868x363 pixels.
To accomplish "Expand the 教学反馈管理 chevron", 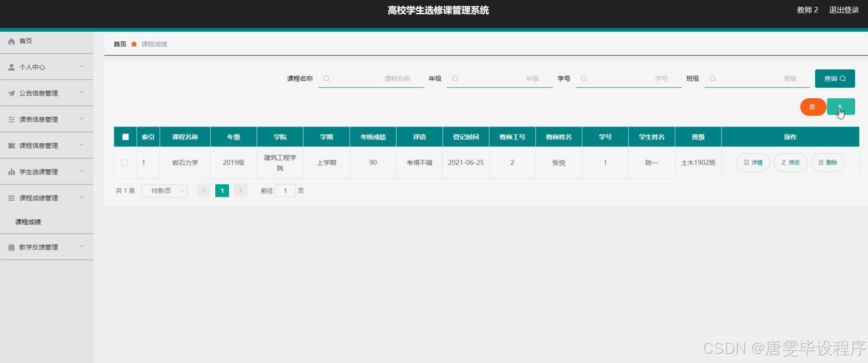I will click(x=81, y=246).
